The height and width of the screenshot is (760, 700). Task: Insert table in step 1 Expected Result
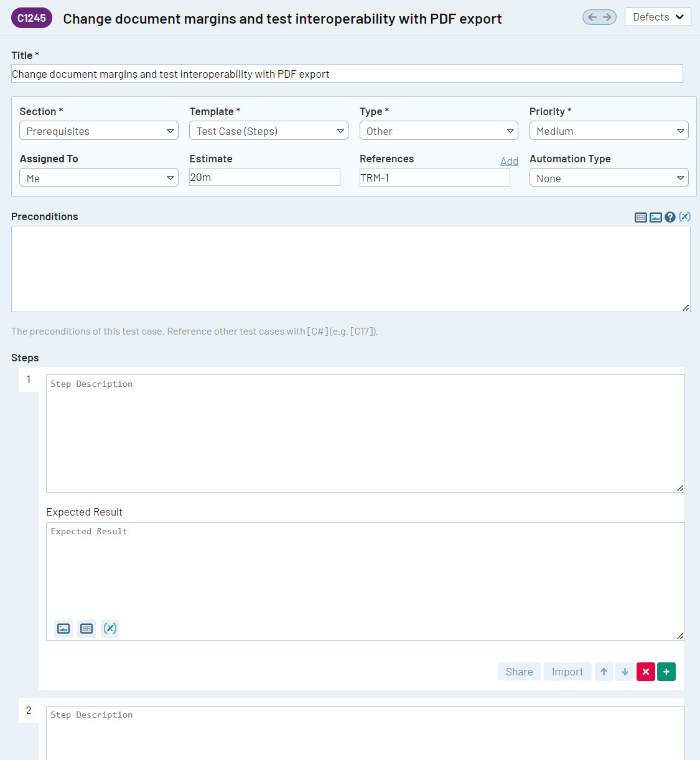pyautogui.click(x=86, y=628)
